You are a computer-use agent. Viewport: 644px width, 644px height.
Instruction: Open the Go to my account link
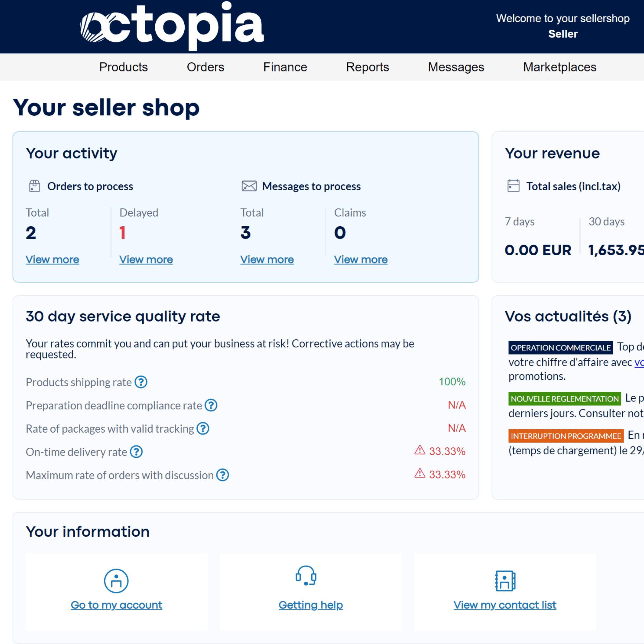tap(116, 605)
